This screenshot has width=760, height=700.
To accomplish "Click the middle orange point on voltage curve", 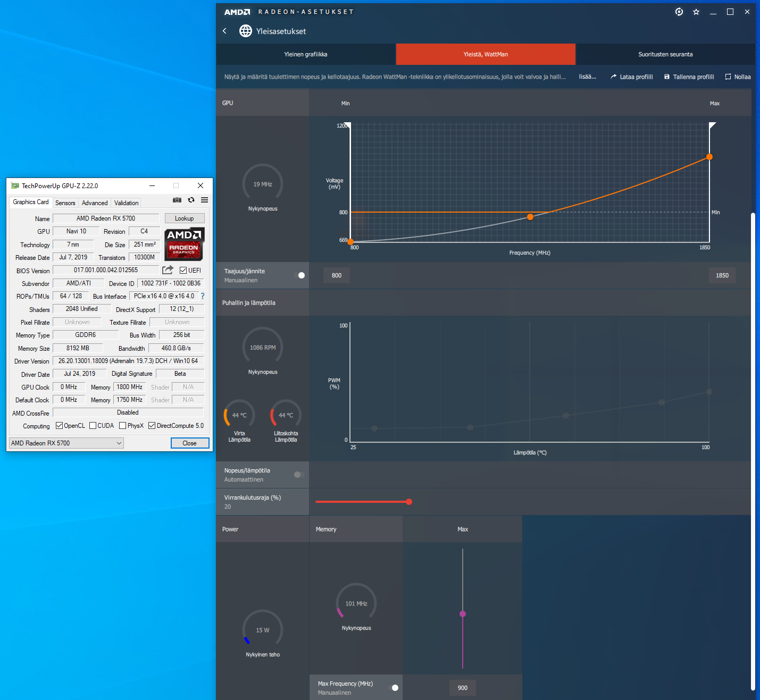I will 530,217.
